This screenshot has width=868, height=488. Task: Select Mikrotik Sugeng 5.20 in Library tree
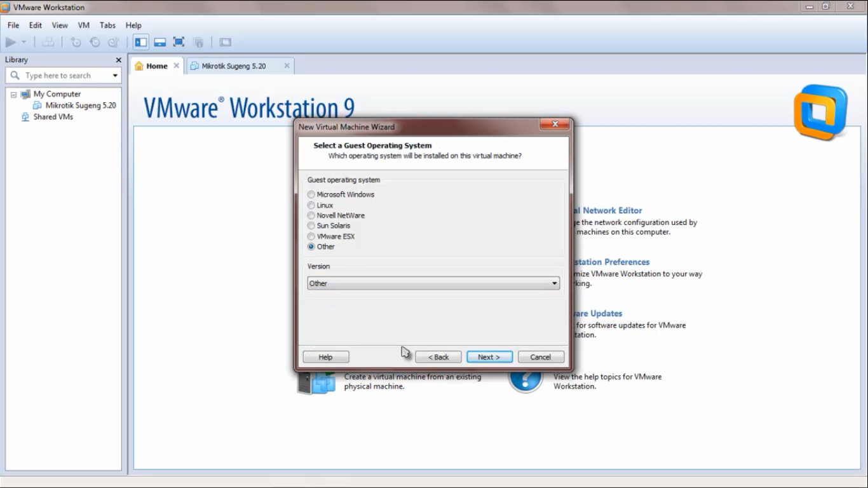[81, 105]
